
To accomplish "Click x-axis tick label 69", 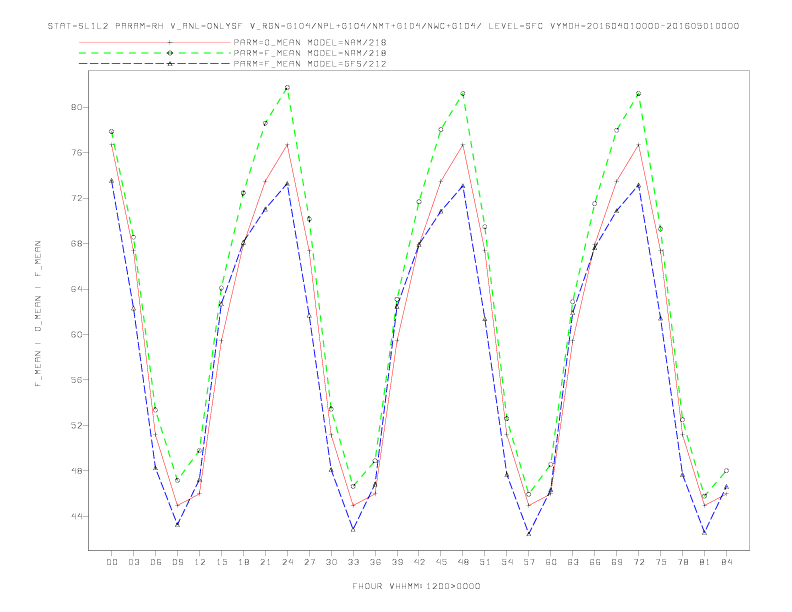I will 617,562.
